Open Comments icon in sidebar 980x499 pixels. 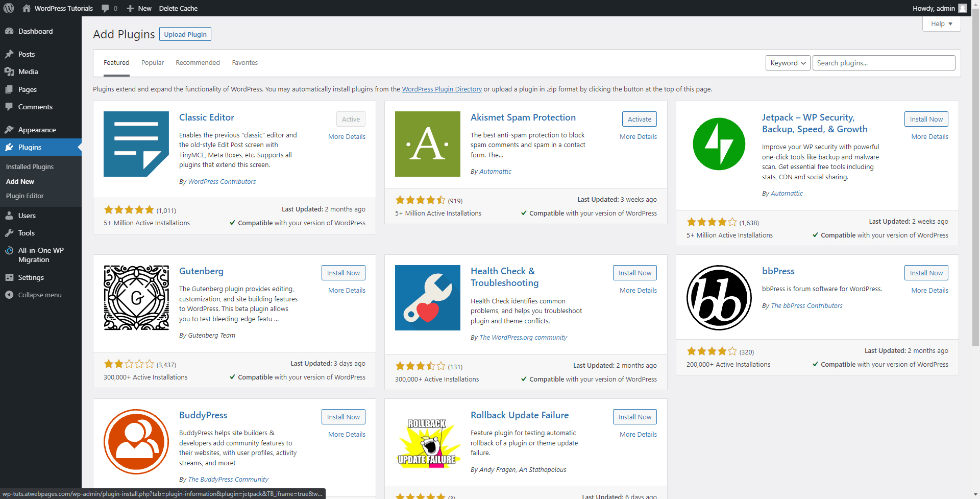[x=9, y=107]
